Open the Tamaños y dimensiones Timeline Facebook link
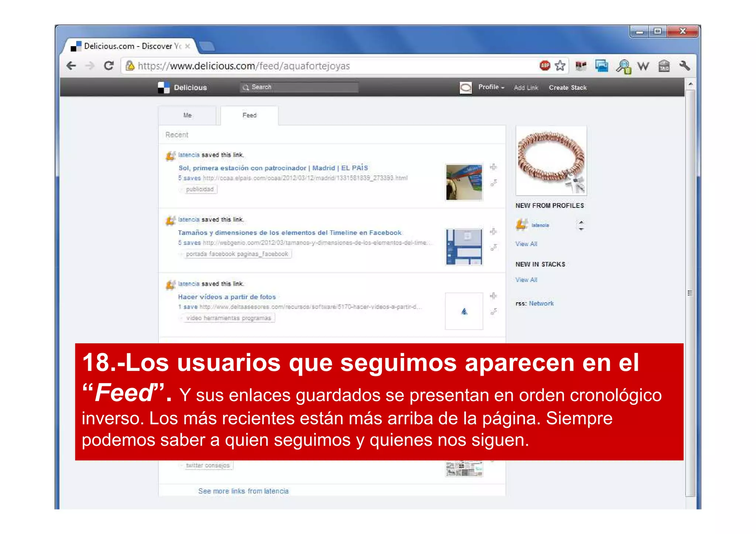This screenshot has height=534, width=756. click(290, 232)
